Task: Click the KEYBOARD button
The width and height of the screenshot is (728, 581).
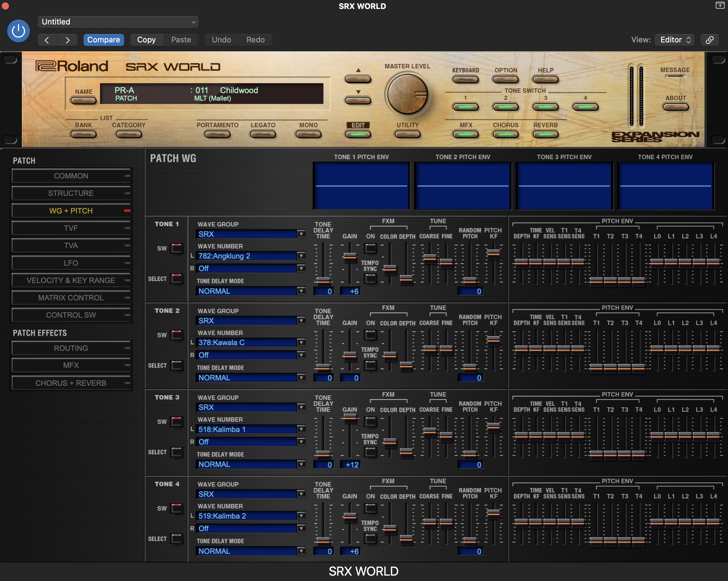Action: (x=466, y=80)
